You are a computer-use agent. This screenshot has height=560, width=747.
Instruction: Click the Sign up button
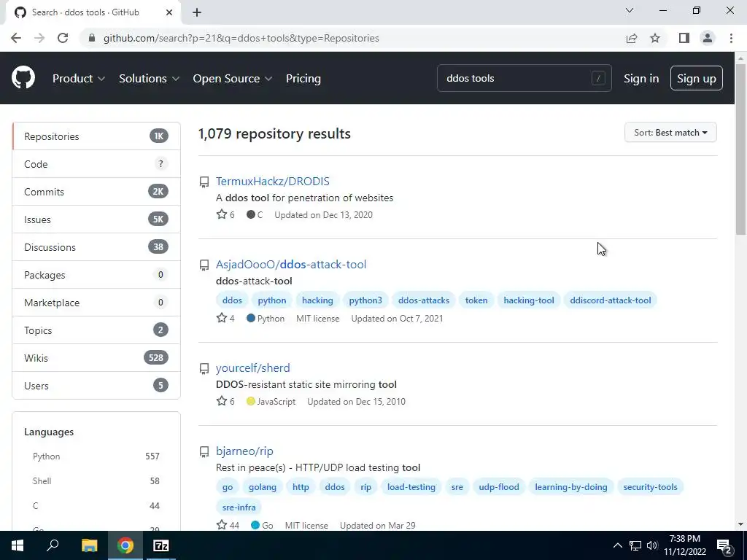696,78
